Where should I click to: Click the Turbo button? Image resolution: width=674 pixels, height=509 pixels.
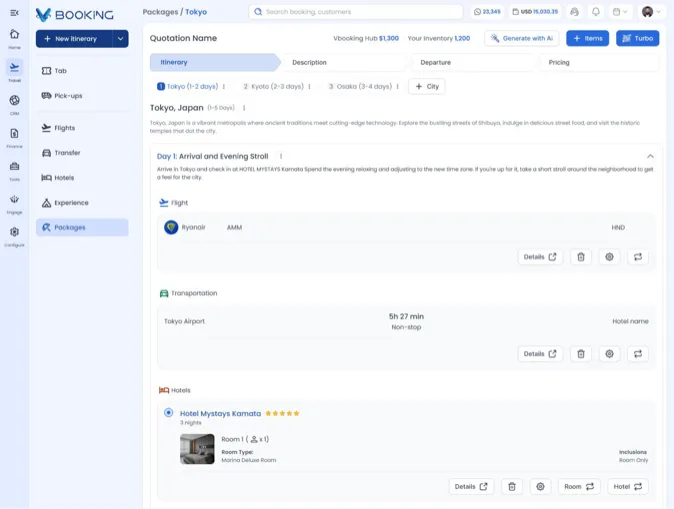pos(637,38)
